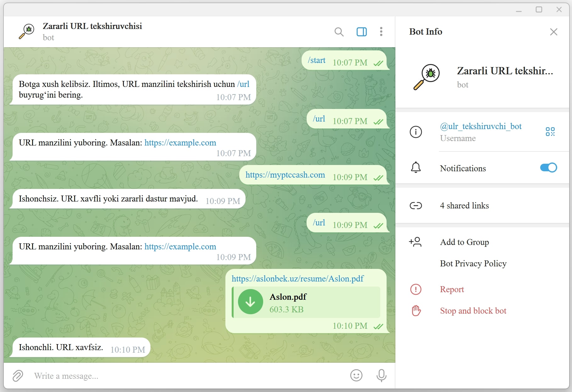Viewport: 572px width, 392px height.
Task: Click Add to Group option
Action: coord(464,242)
